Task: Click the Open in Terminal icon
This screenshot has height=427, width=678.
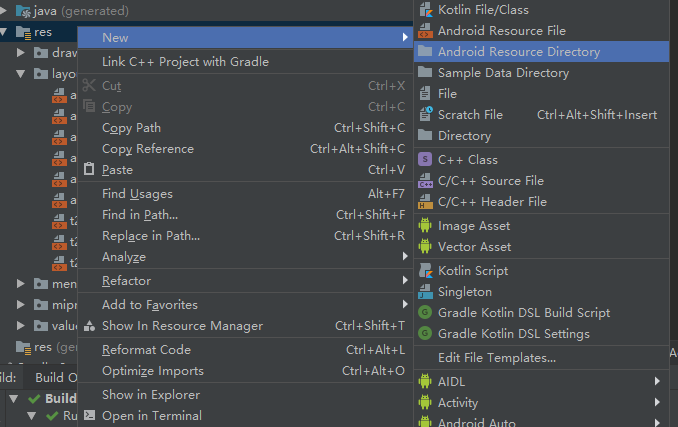Action: pos(89,415)
